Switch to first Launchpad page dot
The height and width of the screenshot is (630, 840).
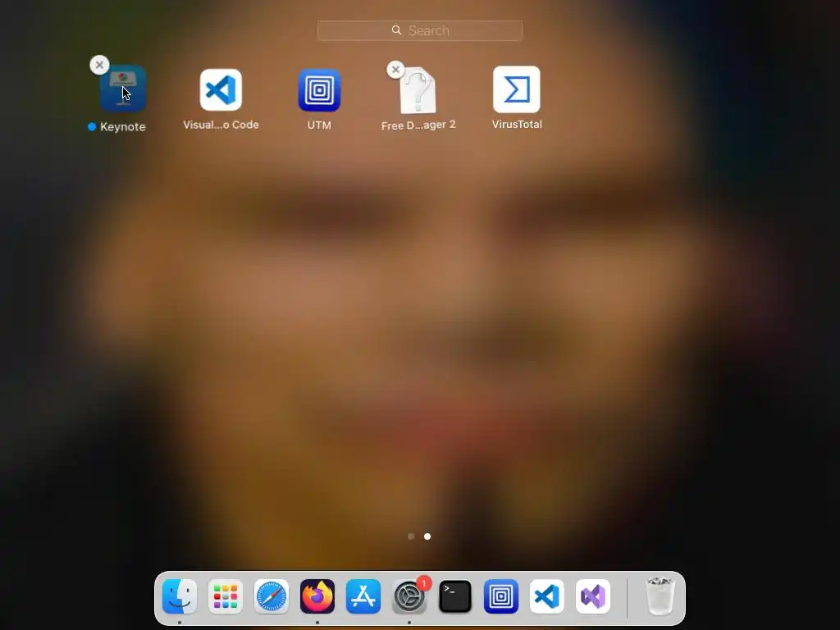click(411, 536)
